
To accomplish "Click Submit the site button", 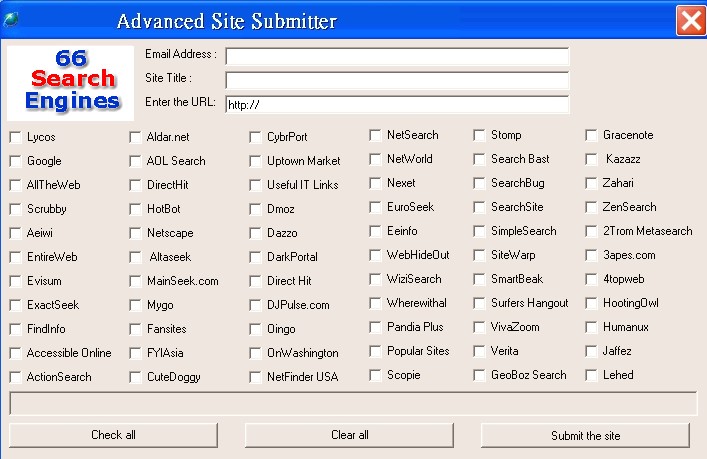I will click(585, 435).
